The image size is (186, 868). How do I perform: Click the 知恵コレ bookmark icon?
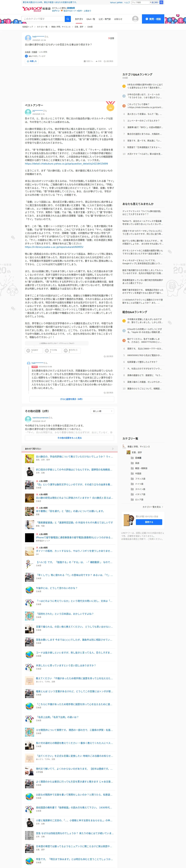pyautogui.click(x=84, y=61)
